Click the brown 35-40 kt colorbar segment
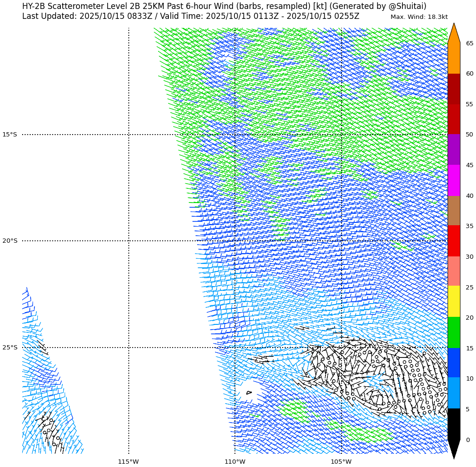476x467 pixels. pyautogui.click(x=453, y=211)
